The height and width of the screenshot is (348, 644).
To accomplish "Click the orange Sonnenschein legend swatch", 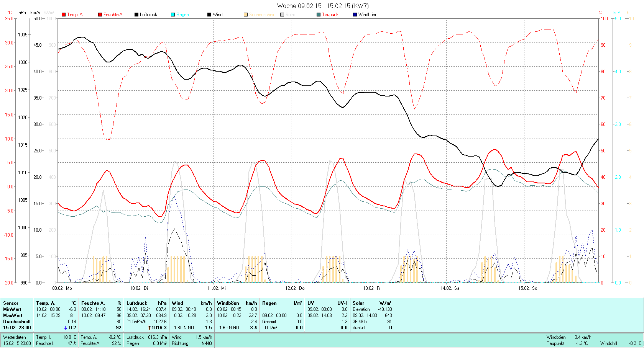I will pyautogui.click(x=246, y=15).
